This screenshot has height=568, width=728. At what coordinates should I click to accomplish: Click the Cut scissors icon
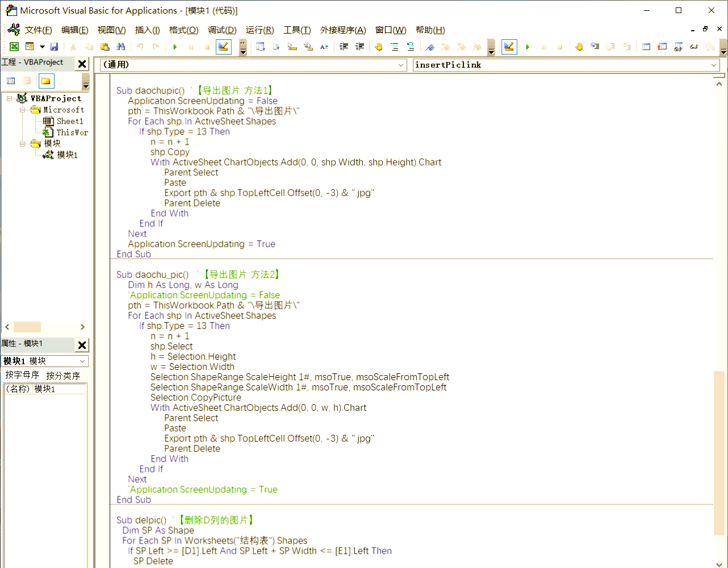73,47
